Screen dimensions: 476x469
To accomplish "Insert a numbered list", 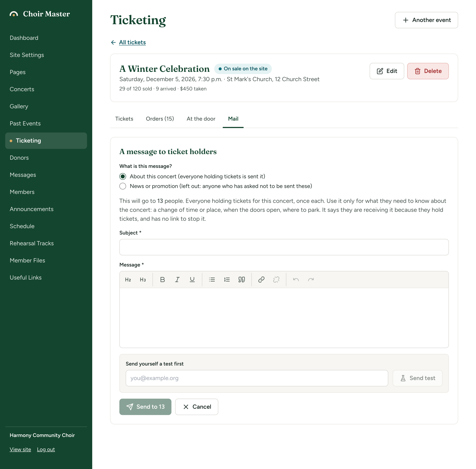I will [227, 280].
